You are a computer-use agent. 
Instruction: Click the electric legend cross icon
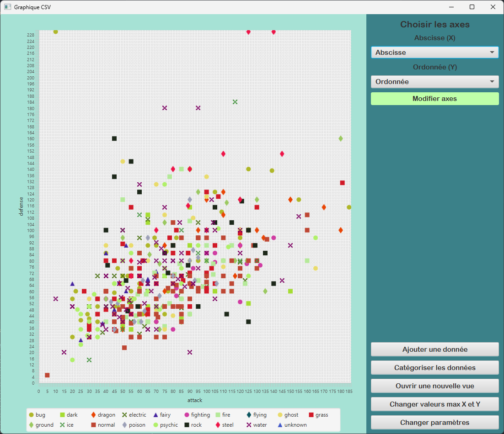pyautogui.click(x=125, y=415)
